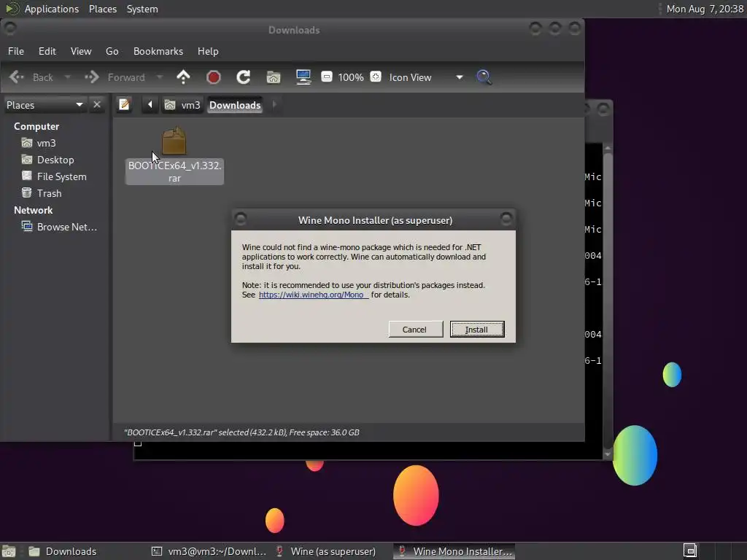Screen dimensions: 747x560
Task: Open the Go menu
Action: tap(112, 52)
